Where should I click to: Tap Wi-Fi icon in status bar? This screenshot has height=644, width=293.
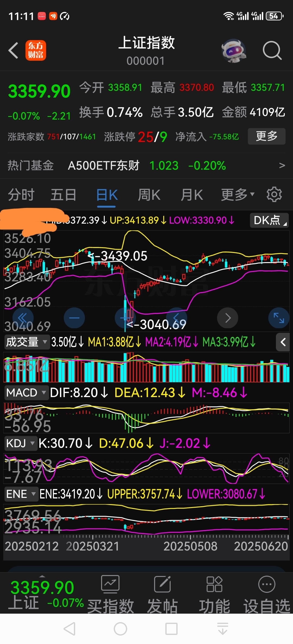pyautogui.click(x=229, y=16)
